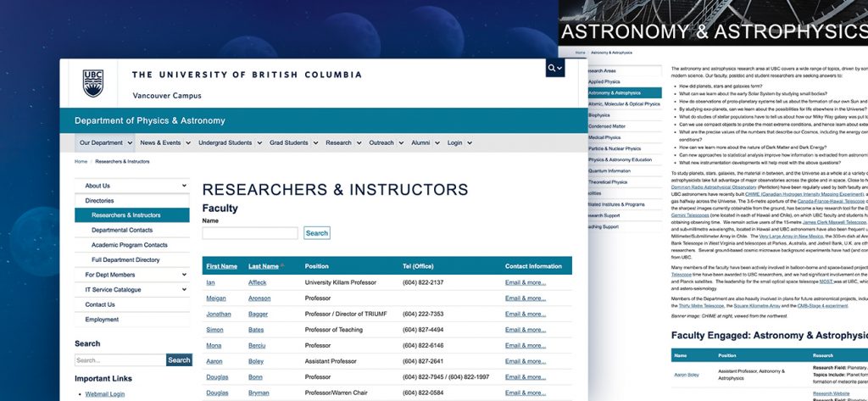Viewport: 868px width, 401px height.
Task: Select Atomic, Molecular & Optical Physics item
Action: [x=624, y=104]
